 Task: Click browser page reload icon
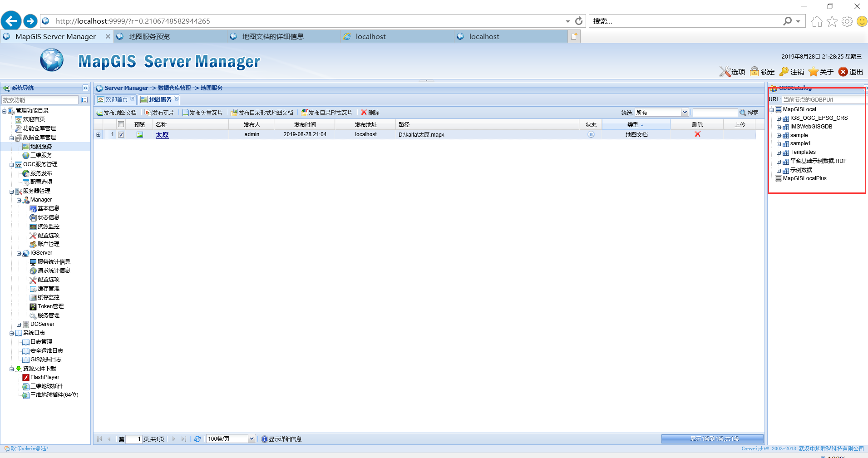click(578, 21)
